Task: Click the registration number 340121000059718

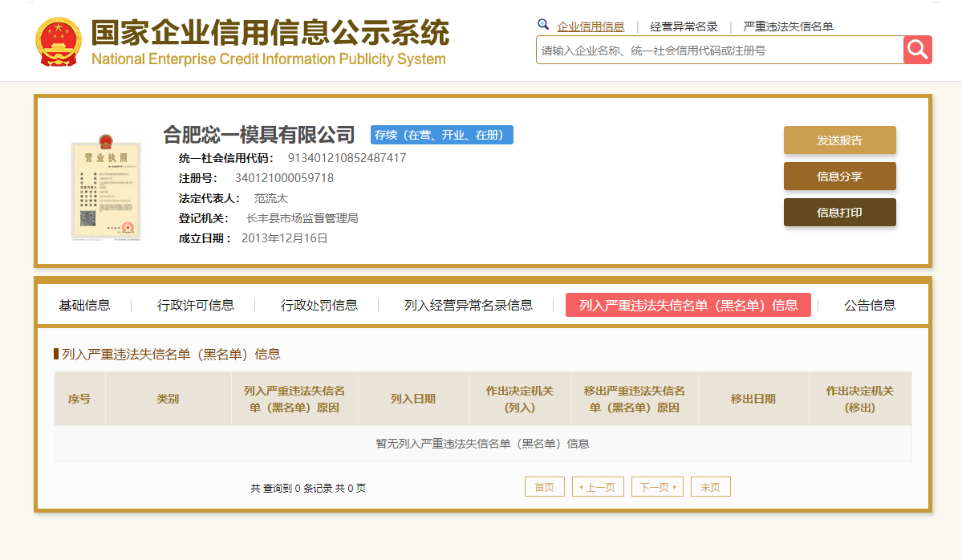Action: pyautogui.click(x=284, y=178)
